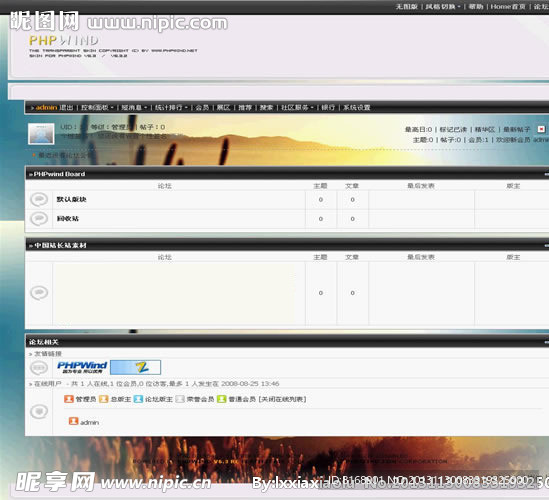This screenshot has height=500, width=549.
Task: Open the Z banner friend link
Action: (135, 367)
